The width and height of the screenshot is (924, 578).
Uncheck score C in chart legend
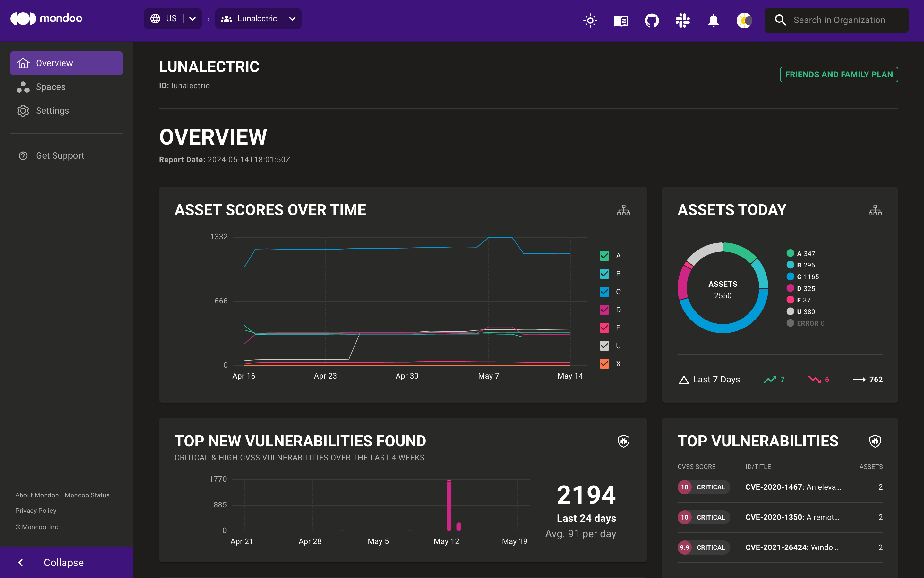click(x=604, y=292)
